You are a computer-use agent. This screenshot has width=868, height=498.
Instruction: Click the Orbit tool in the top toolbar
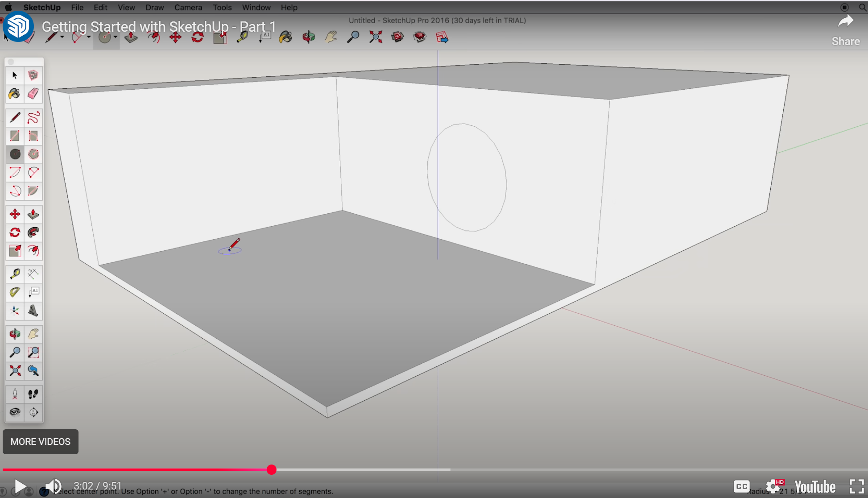(308, 37)
